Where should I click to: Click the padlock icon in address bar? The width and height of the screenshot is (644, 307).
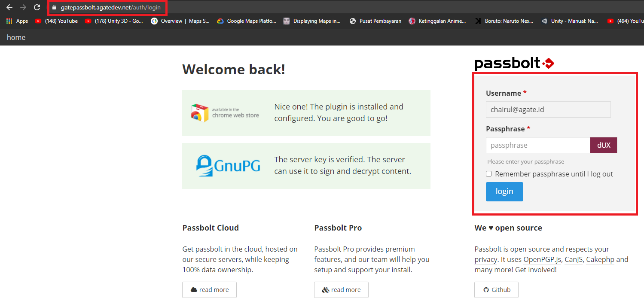(x=54, y=8)
